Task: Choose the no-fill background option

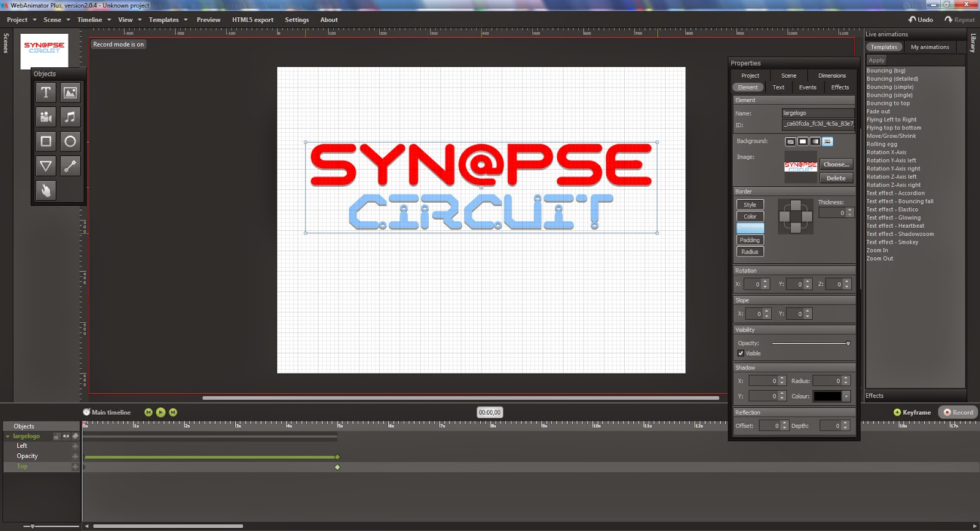Action: (791, 141)
